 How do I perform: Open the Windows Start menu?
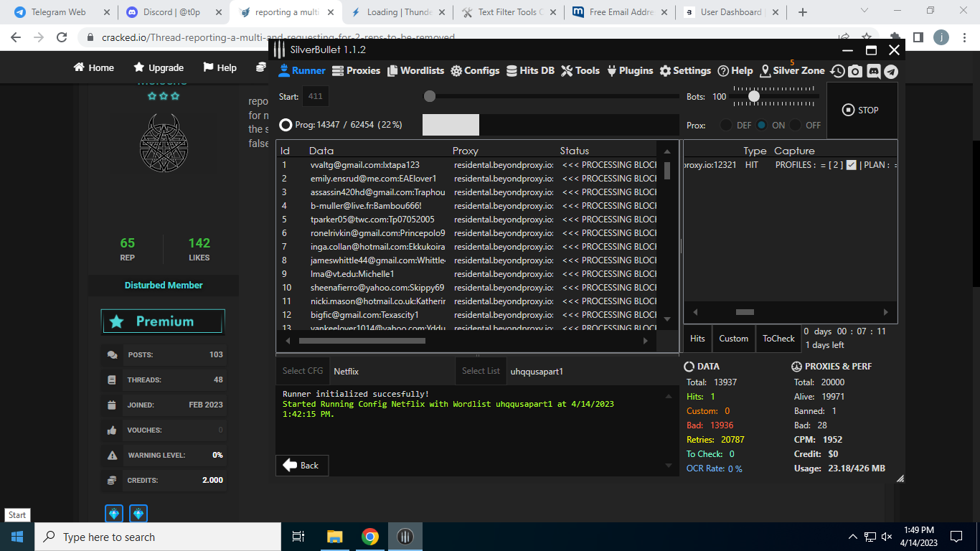point(17,537)
